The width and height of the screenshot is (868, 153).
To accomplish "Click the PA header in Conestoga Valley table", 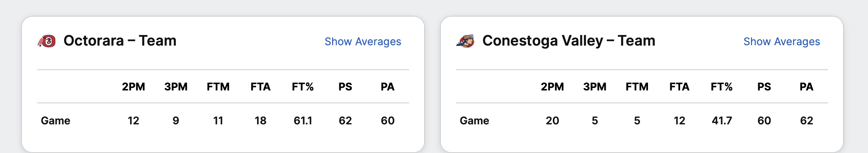I will click(x=806, y=87).
